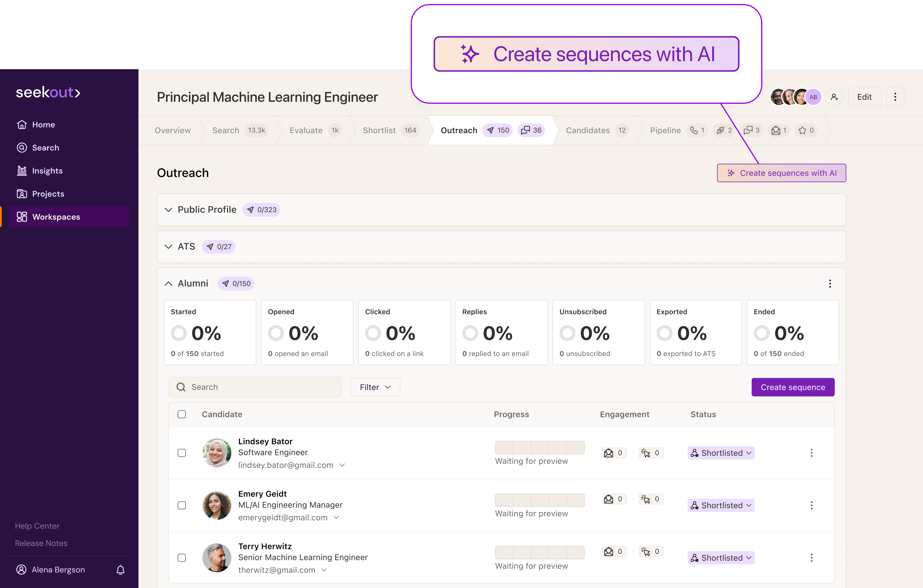Expand the Public Profile section

168,210
